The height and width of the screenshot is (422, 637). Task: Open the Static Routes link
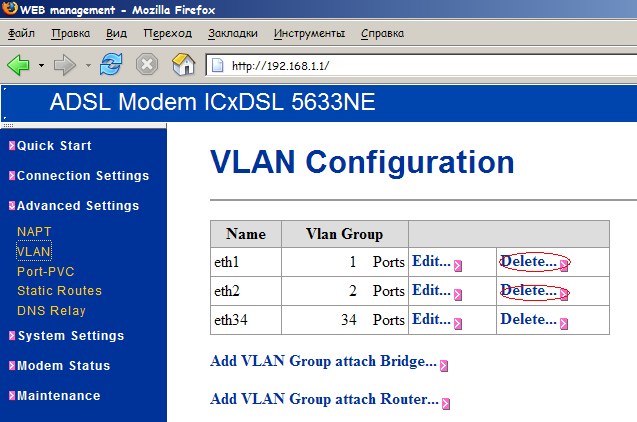59,291
